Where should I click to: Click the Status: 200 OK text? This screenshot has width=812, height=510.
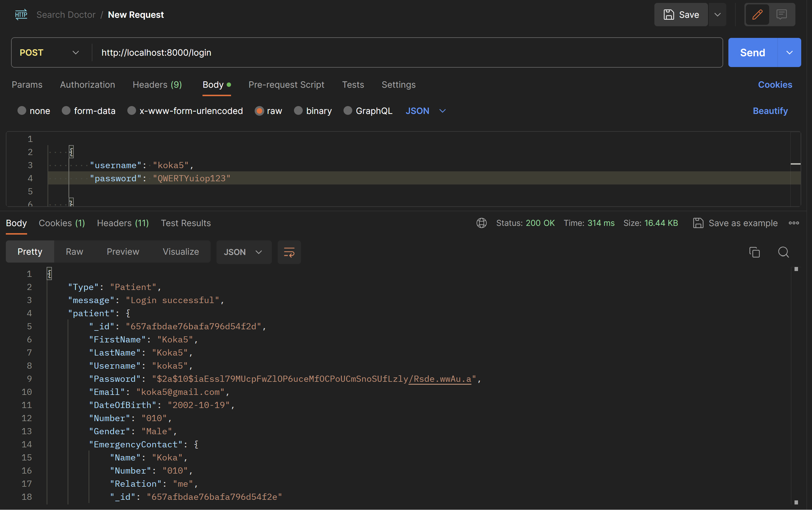pos(525,223)
